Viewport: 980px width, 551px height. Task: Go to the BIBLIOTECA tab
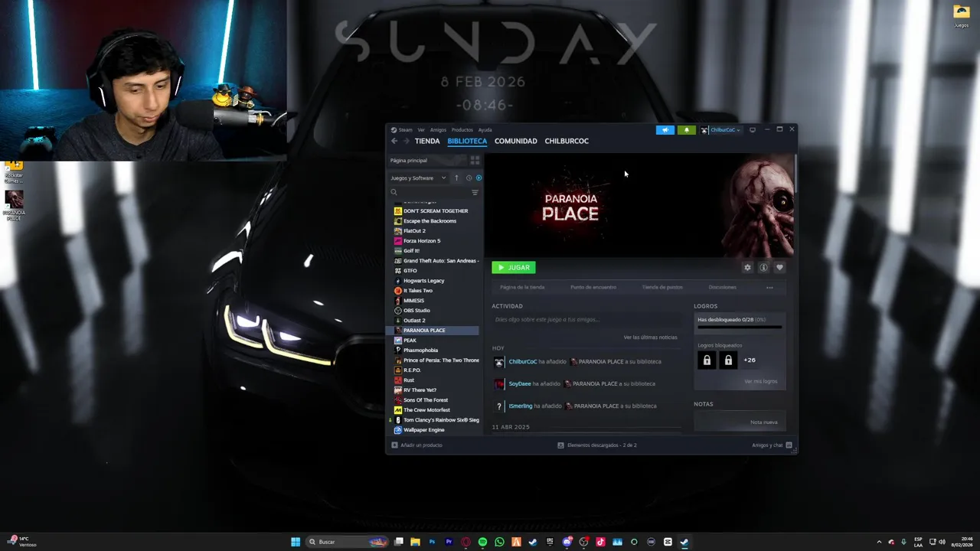click(x=467, y=141)
